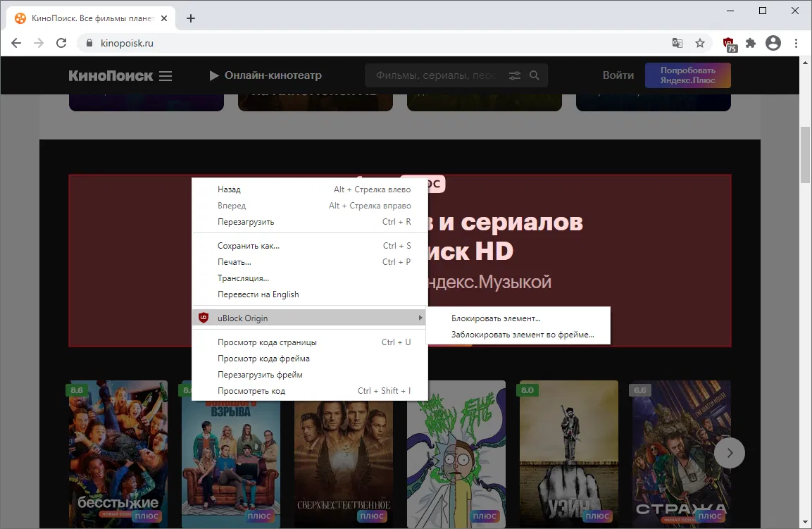Choose Просмотр кода страницы

click(310, 342)
